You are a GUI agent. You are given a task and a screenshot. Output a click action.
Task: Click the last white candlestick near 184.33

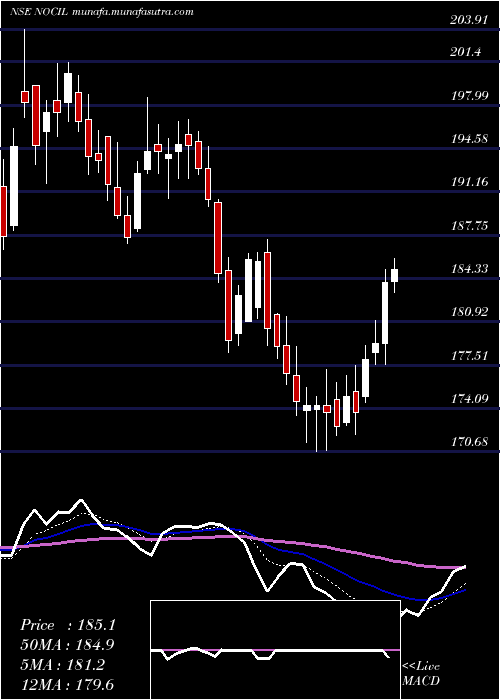point(395,275)
